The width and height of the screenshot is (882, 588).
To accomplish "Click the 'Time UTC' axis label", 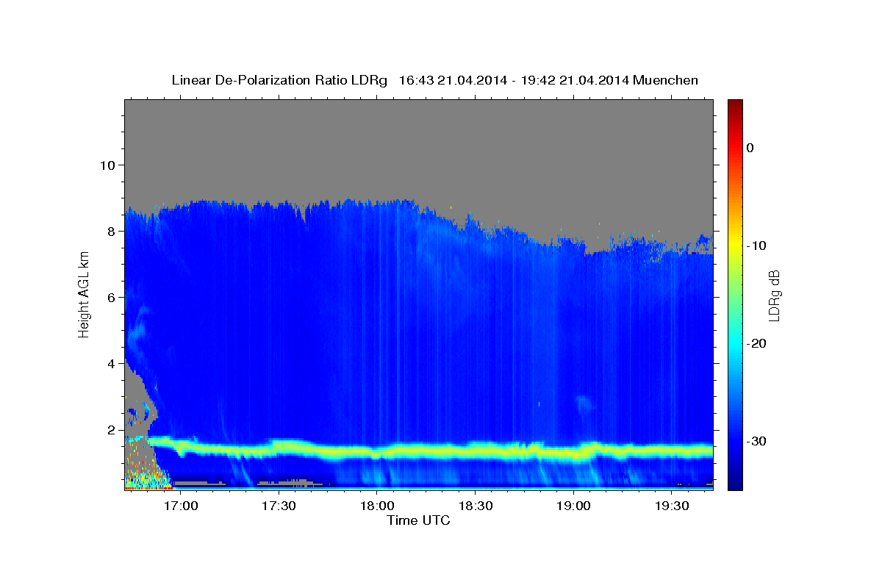I will pyautogui.click(x=418, y=520).
